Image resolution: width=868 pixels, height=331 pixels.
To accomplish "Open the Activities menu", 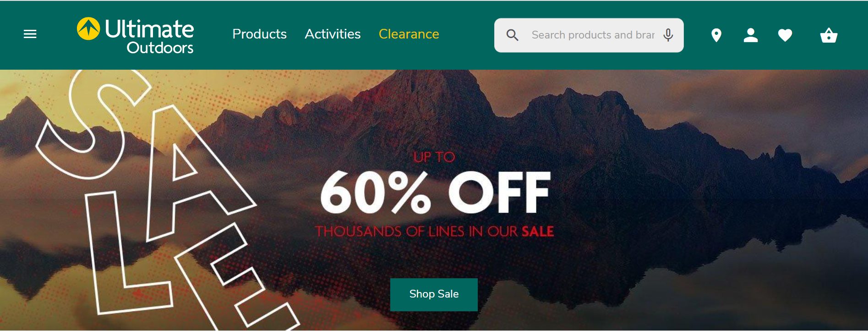I will [x=333, y=34].
